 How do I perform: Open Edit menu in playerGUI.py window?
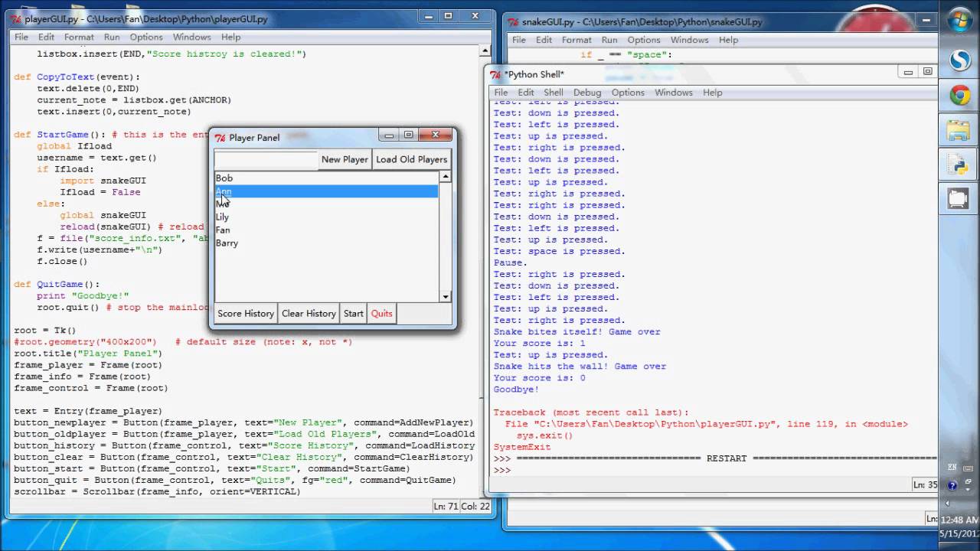coord(46,37)
